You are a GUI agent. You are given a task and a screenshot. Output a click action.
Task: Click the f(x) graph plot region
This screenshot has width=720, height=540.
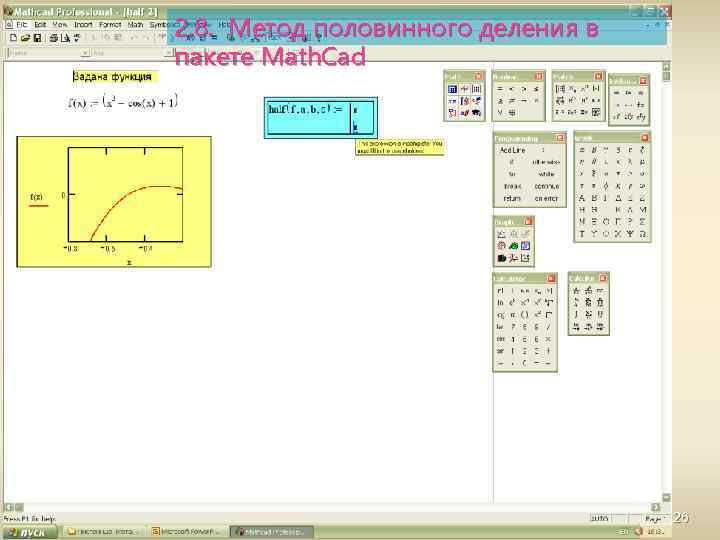[x=114, y=202]
